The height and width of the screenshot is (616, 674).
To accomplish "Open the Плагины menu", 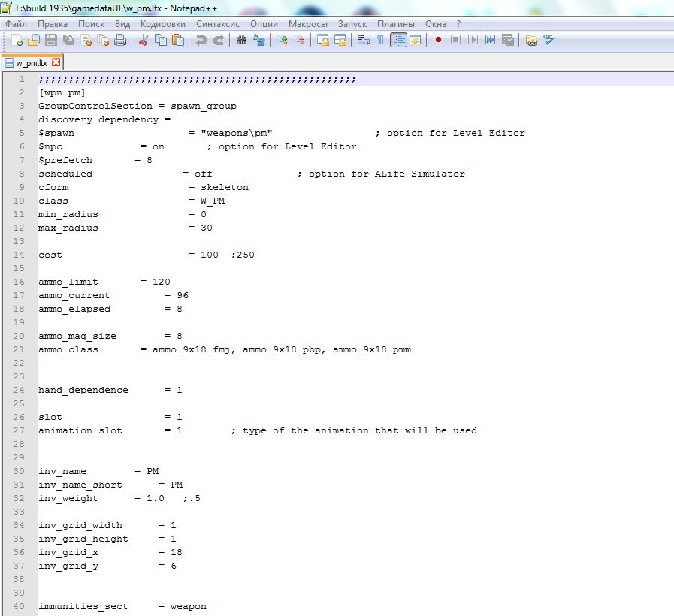I will (x=396, y=24).
